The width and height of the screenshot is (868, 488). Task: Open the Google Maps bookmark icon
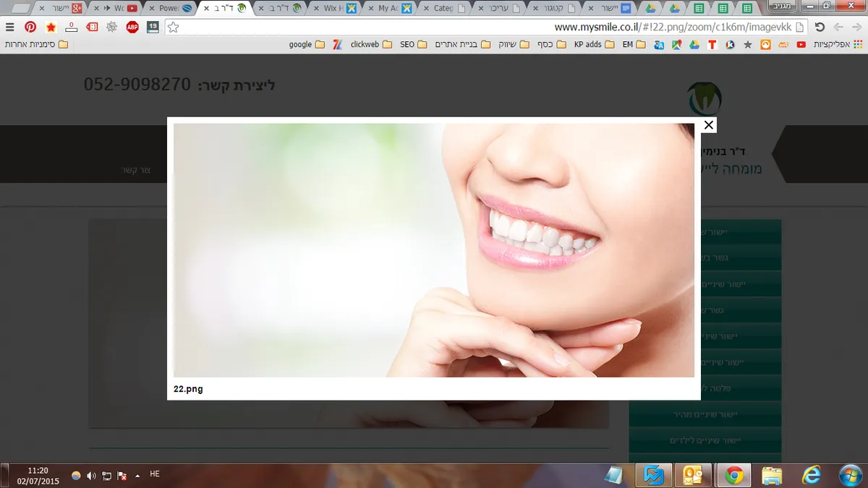pyautogui.click(x=676, y=44)
